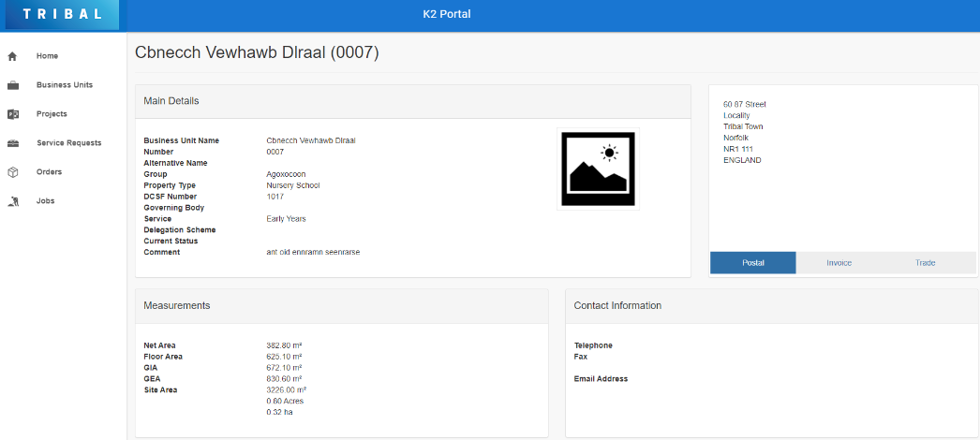Switch to the Invoice address tab
Image resolution: width=980 pixels, height=440 pixels.
tap(839, 263)
